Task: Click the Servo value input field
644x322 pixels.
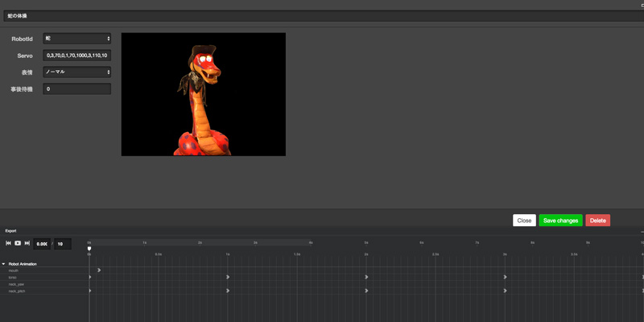Action: [x=76, y=56]
